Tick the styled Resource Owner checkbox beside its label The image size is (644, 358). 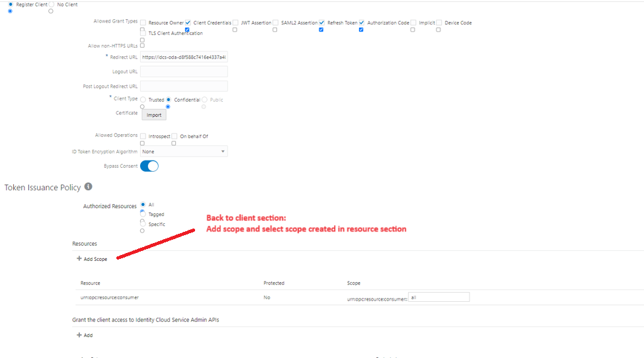tap(143, 22)
